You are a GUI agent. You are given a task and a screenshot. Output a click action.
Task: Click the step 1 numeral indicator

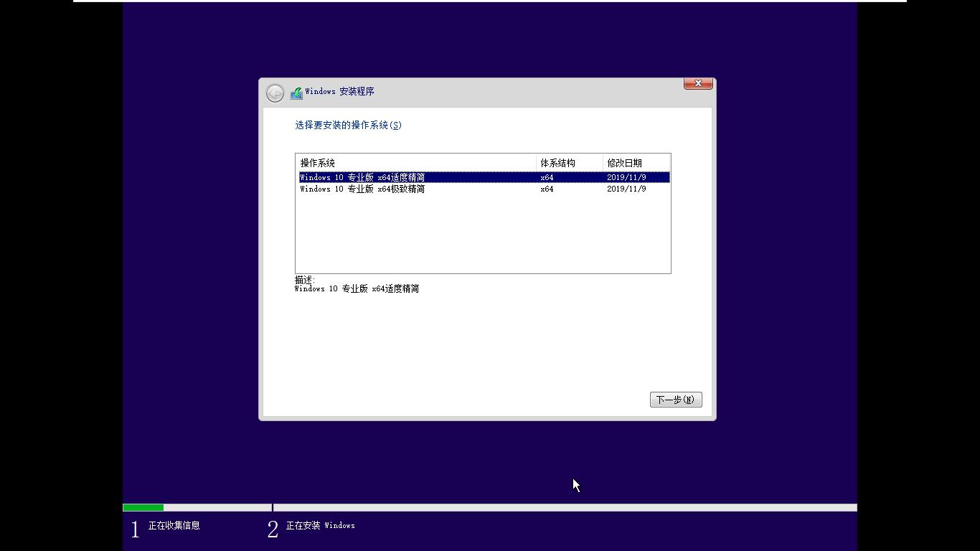click(134, 528)
